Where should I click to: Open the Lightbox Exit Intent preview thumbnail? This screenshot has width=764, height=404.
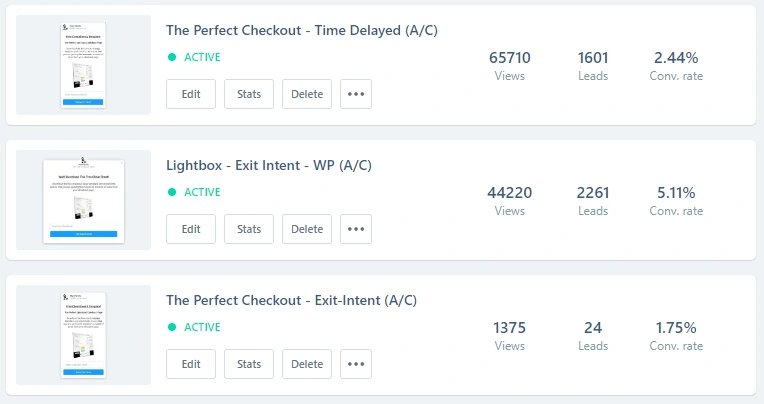84,199
